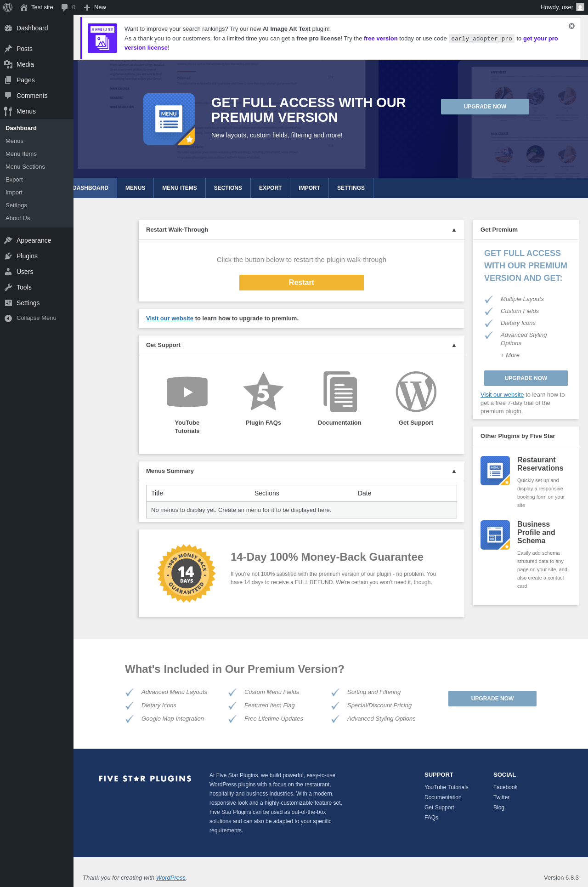Open the footer Facebook link
Viewport: 588px width, 887px height.
click(505, 787)
